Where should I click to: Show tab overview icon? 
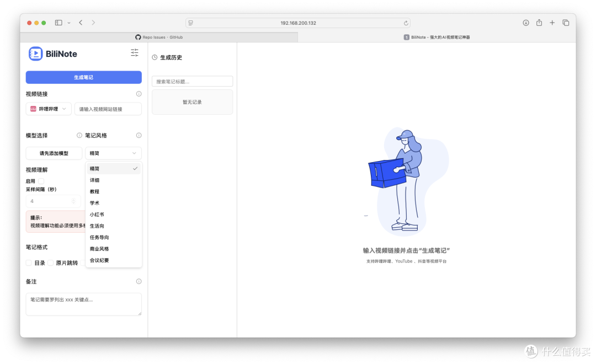[x=566, y=23]
